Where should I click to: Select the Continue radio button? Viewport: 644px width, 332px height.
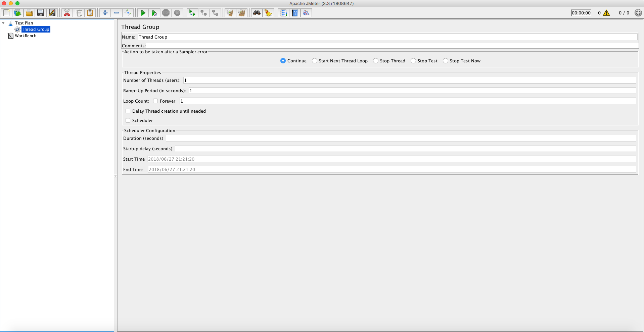pyautogui.click(x=283, y=61)
